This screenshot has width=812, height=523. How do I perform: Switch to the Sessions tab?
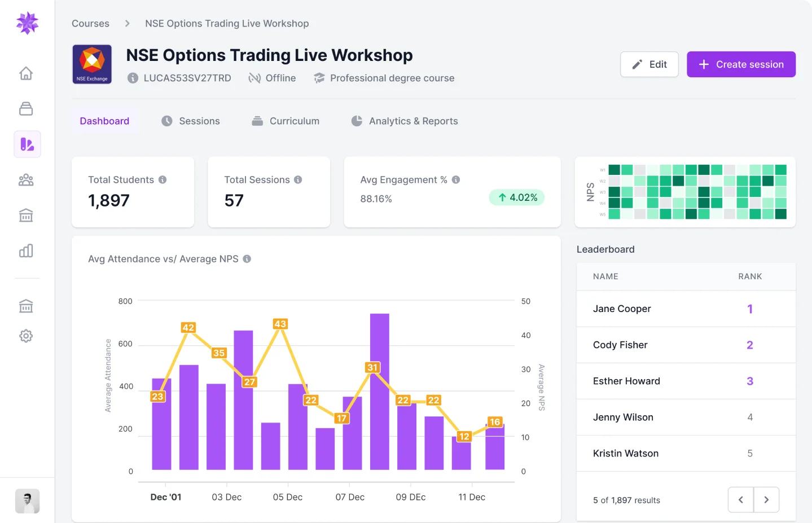pos(191,121)
